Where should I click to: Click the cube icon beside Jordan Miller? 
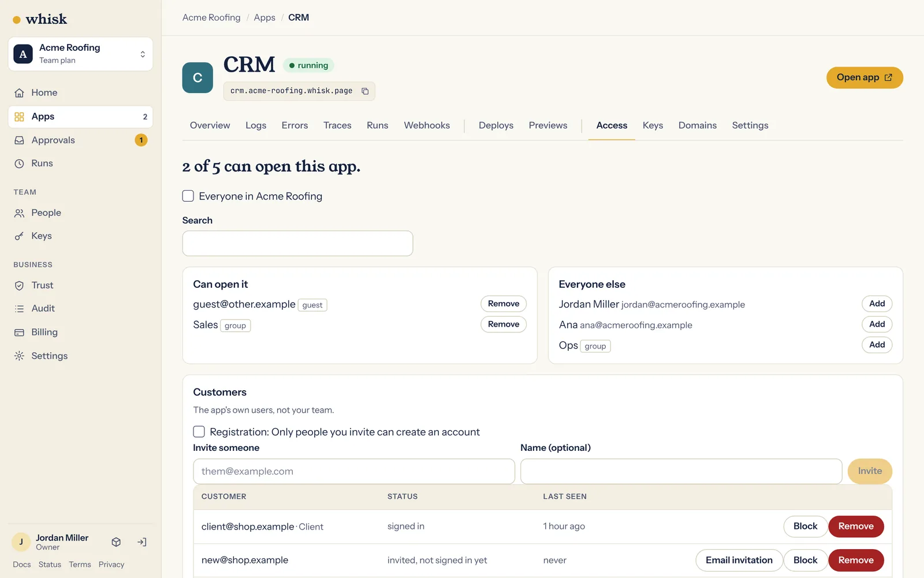[x=116, y=542]
